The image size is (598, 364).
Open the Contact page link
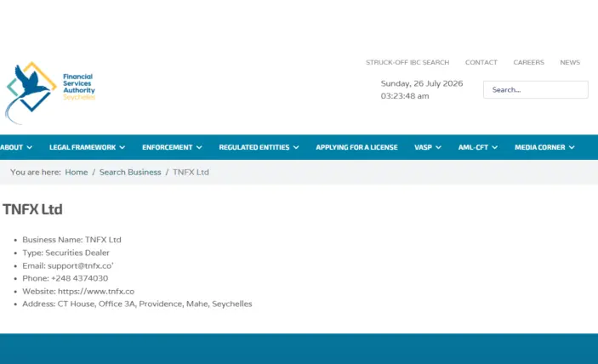click(x=481, y=62)
